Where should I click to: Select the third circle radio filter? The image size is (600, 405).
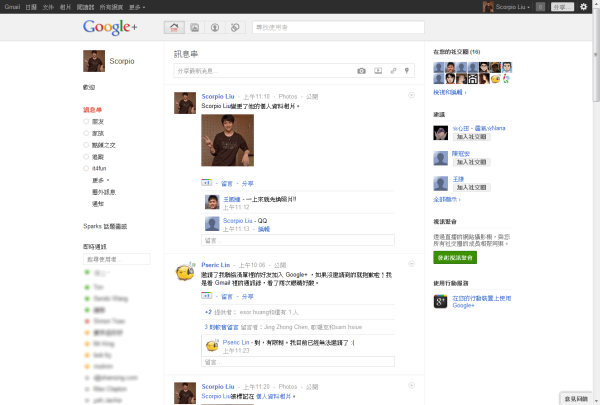[86, 145]
